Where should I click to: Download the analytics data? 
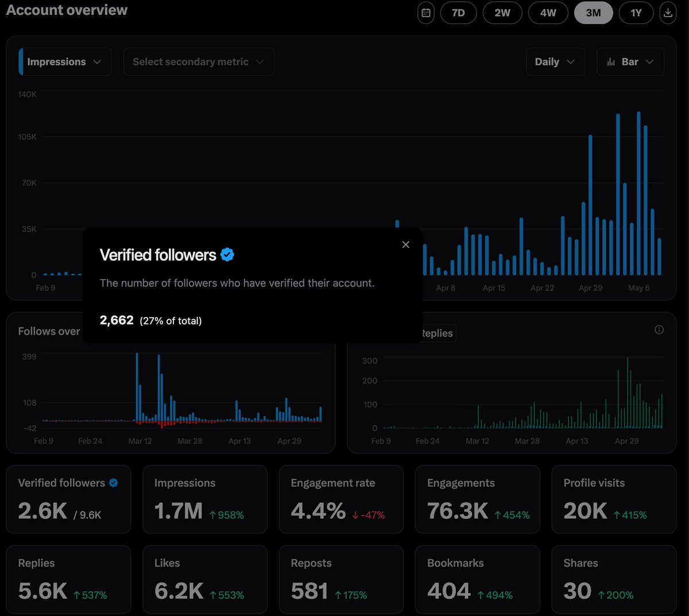point(668,13)
